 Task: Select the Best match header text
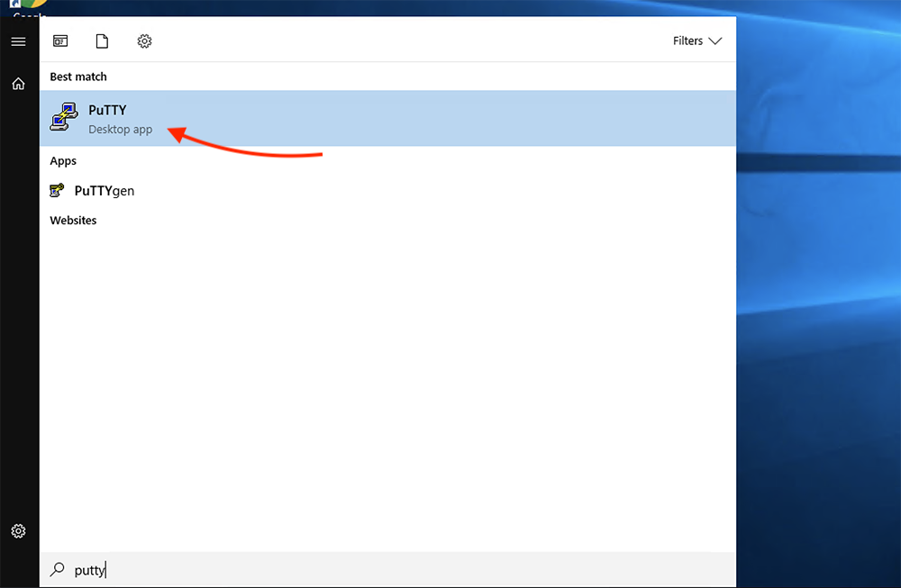point(78,77)
